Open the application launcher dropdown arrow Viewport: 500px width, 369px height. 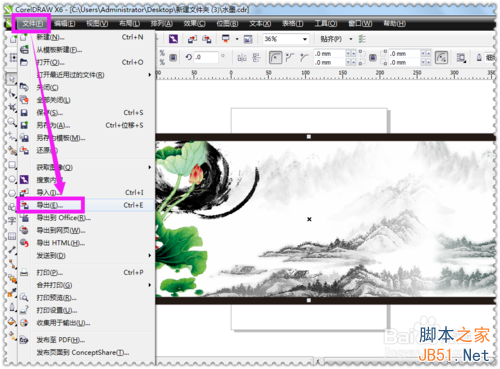(x=237, y=39)
